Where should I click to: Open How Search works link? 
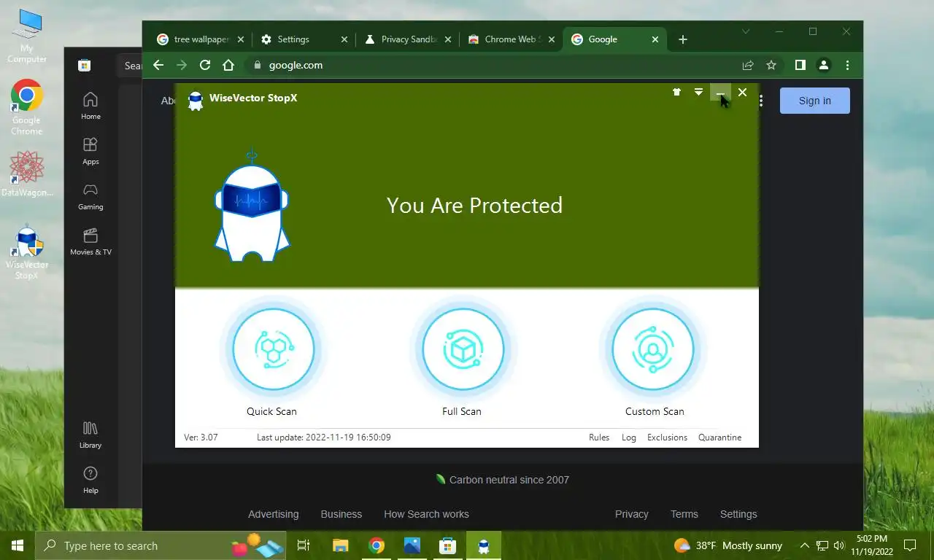click(x=426, y=514)
